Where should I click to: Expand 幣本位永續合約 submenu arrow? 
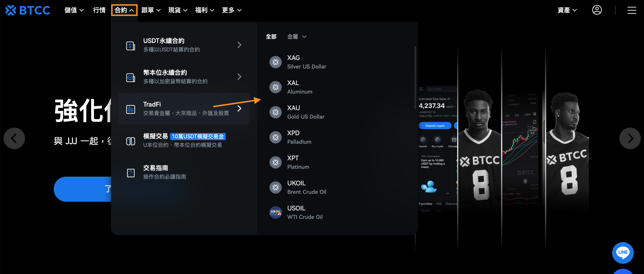tap(239, 77)
